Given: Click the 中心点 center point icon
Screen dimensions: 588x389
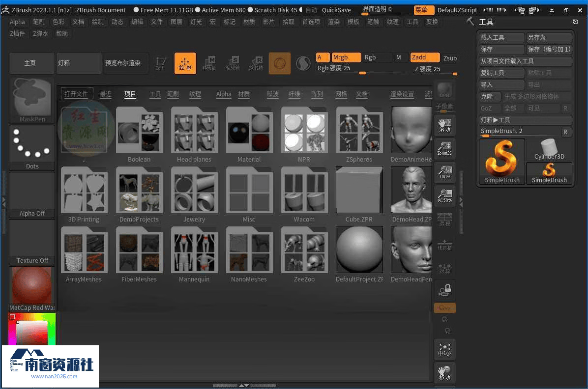Looking at the screenshot, I should point(445,349).
